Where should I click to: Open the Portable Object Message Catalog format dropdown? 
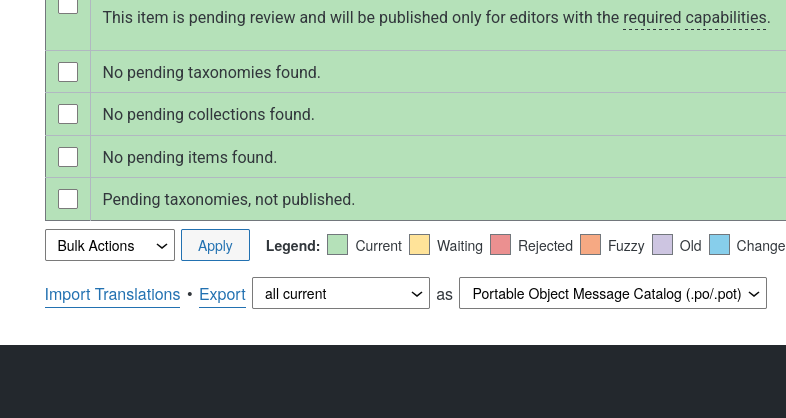click(612, 294)
